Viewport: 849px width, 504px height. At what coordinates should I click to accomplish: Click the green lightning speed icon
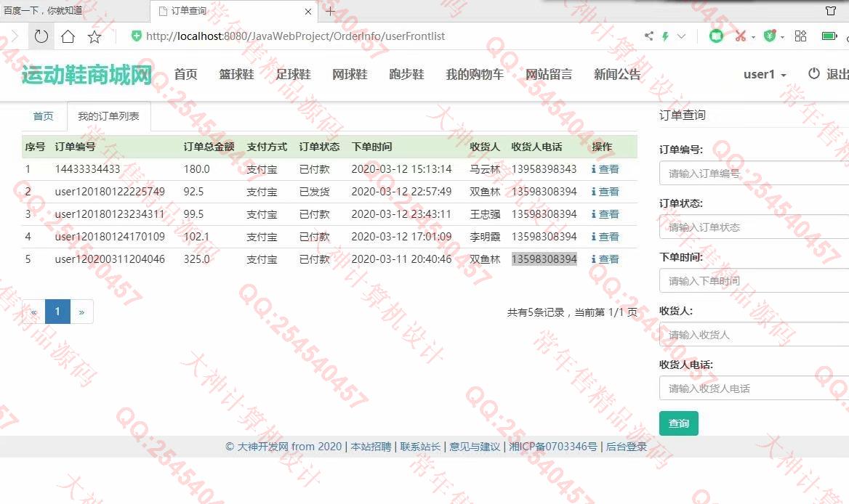pyautogui.click(x=665, y=36)
